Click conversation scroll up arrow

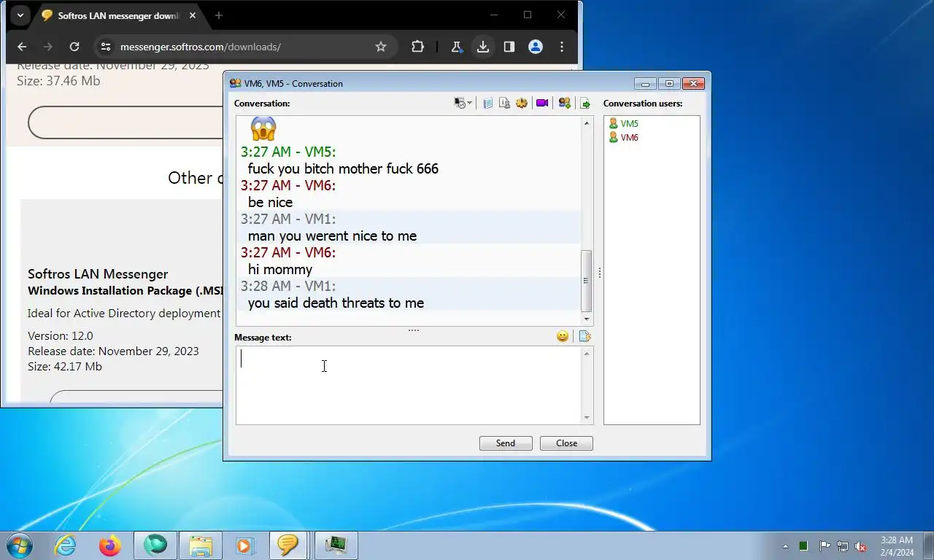(x=587, y=123)
